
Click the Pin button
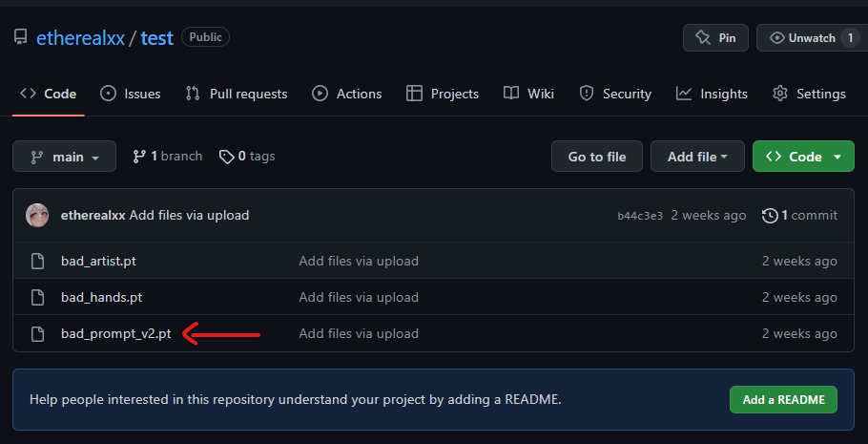715,38
